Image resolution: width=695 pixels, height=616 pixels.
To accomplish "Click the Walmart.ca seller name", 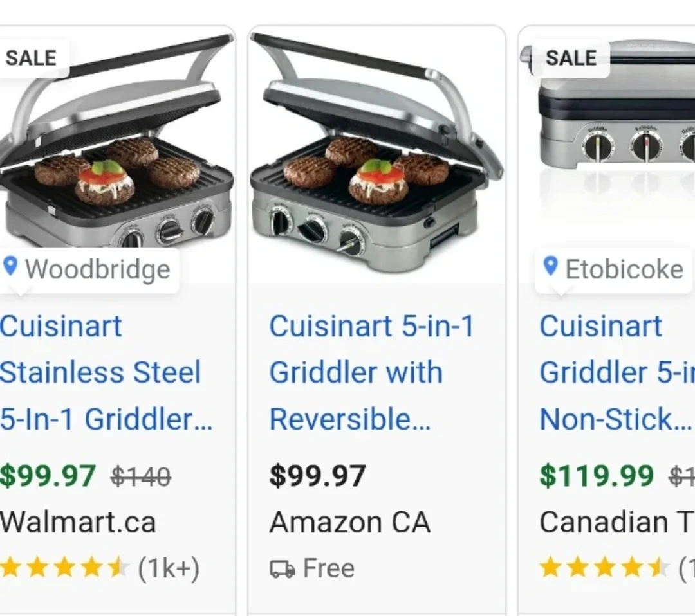I will click(78, 522).
